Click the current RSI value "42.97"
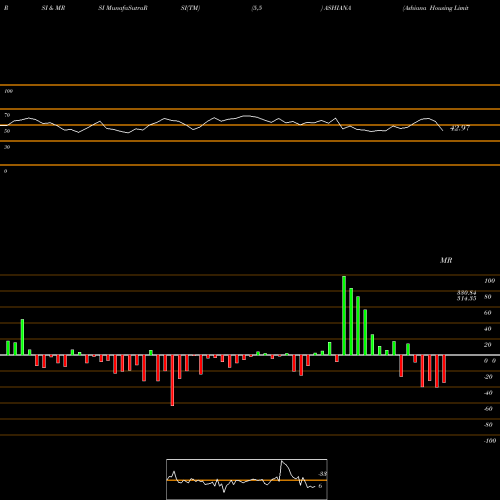500x500 pixels. coord(460,128)
